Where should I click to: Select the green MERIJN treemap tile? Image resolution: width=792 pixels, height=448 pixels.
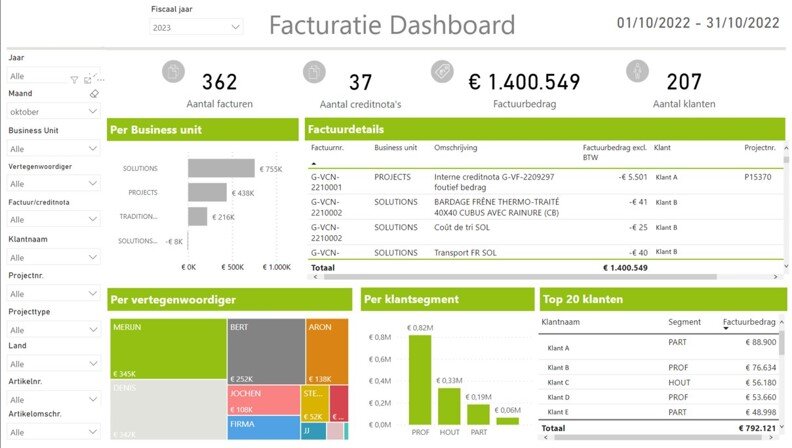(x=168, y=349)
